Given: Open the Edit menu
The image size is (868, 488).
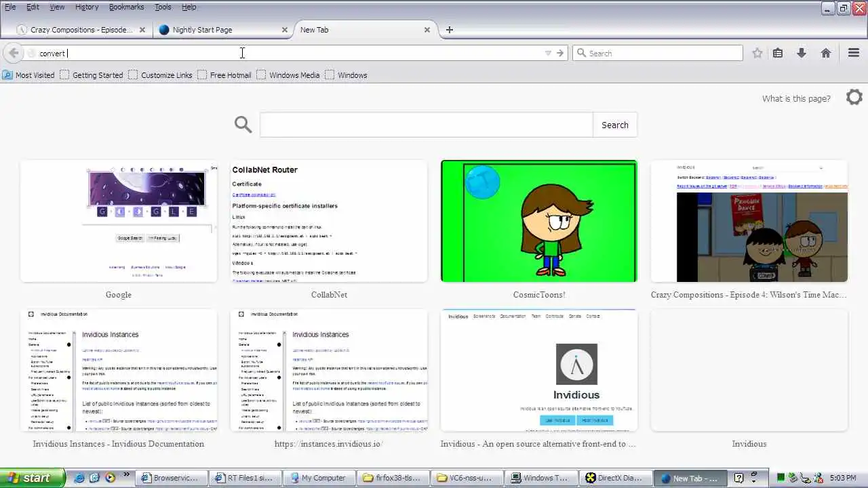Looking at the screenshot, I should (x=33, y=7).
